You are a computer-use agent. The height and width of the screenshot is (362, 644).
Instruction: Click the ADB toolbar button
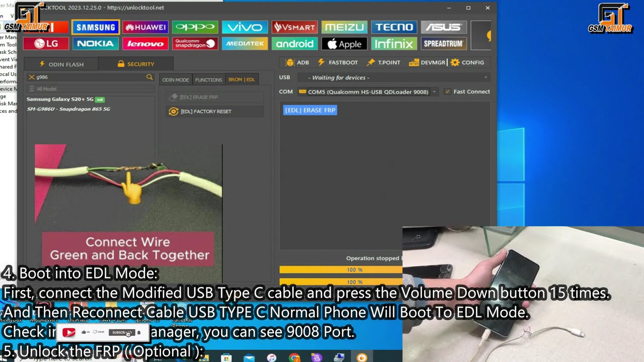[297, 62]
